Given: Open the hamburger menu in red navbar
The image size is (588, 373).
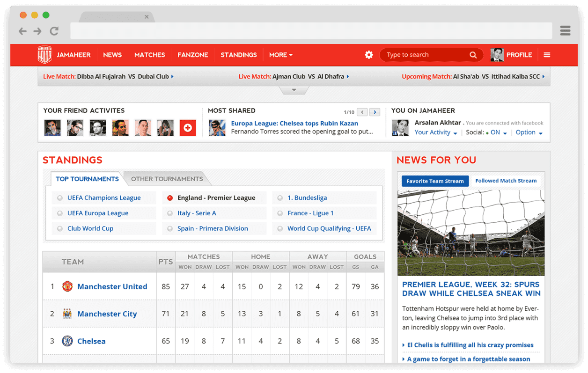Looking at the screenshot, I should point(547,55).
